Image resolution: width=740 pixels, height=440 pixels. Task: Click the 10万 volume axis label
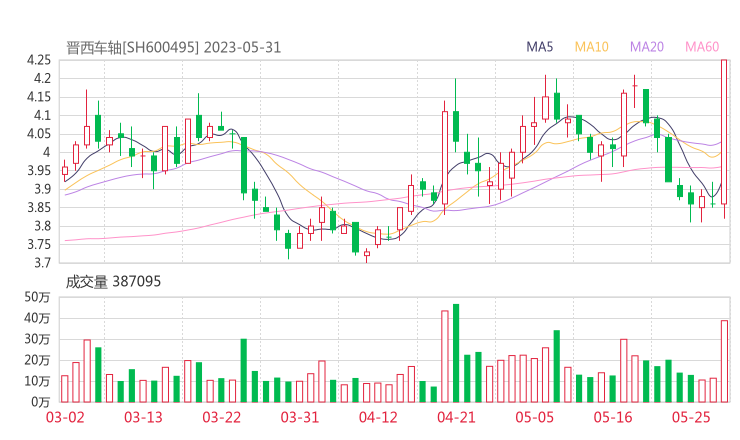[37, 381]
